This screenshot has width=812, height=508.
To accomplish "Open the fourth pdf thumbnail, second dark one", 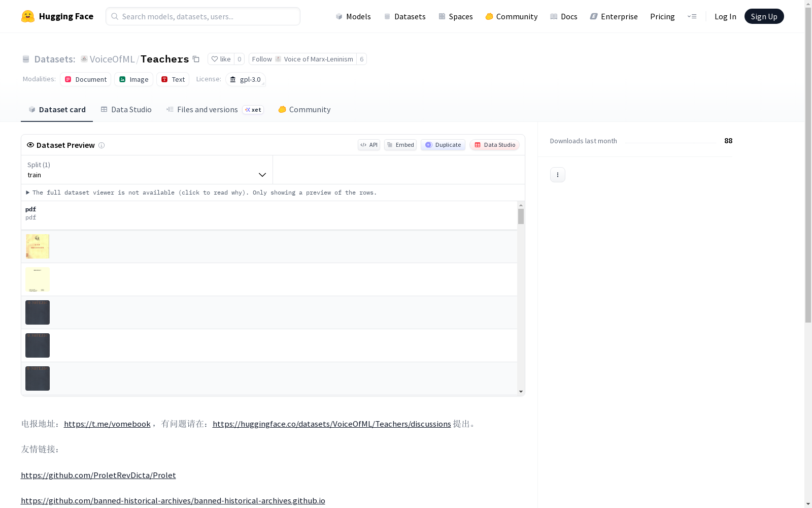I will click(38, 345).
